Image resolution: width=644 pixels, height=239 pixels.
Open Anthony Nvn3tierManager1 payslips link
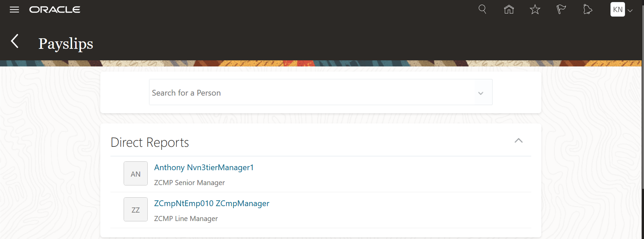pyautogui.click(x=204, y=167)
